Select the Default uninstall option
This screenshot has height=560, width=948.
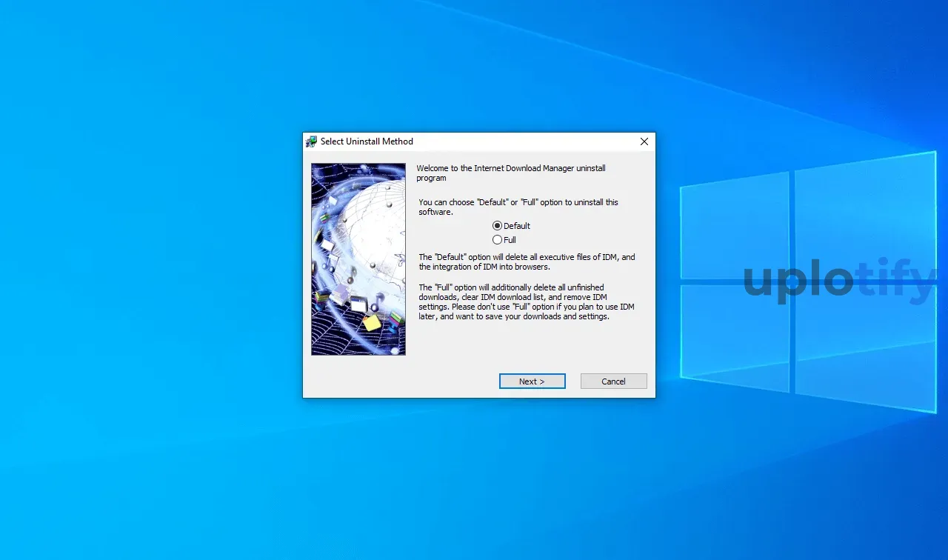[512, 226]
